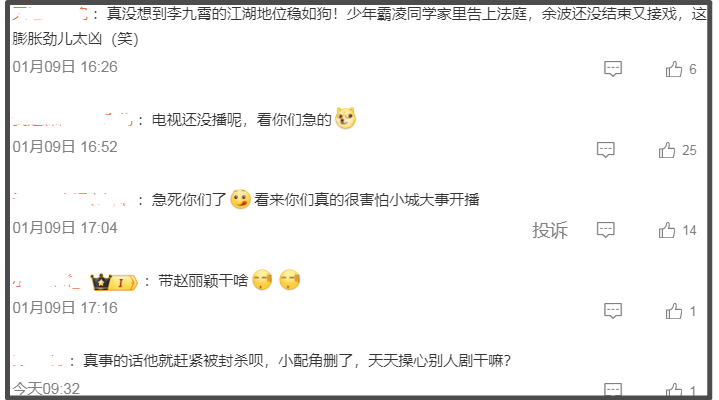This screenshot has height=400, width=719.
Task: Open reply box for the 16:52 comment
Action: [x=606, y=150]
